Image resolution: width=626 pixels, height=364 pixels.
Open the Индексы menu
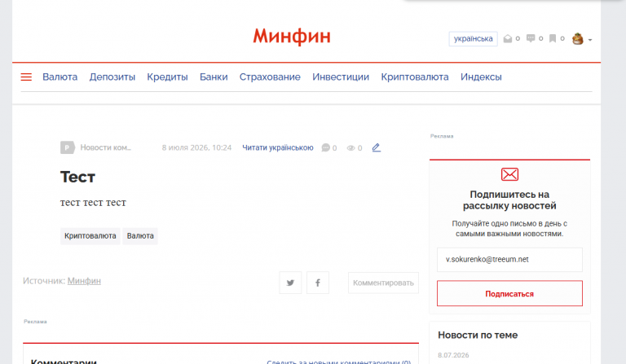coord(481,77)
